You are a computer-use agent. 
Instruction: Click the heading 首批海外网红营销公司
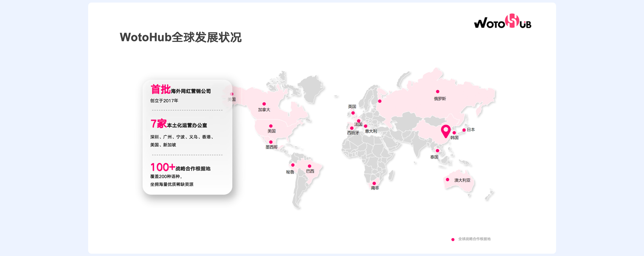click(x=181, y=90)
